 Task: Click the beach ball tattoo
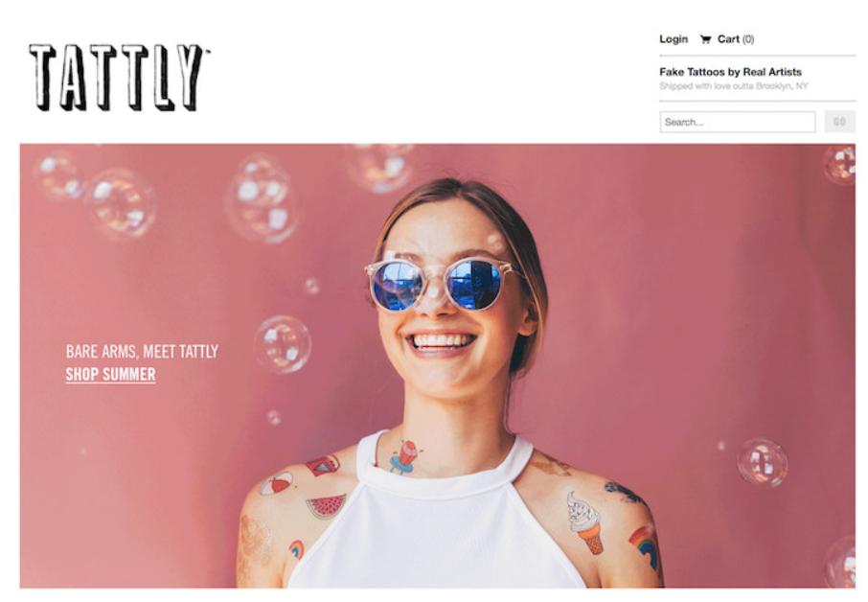(276, 483)
